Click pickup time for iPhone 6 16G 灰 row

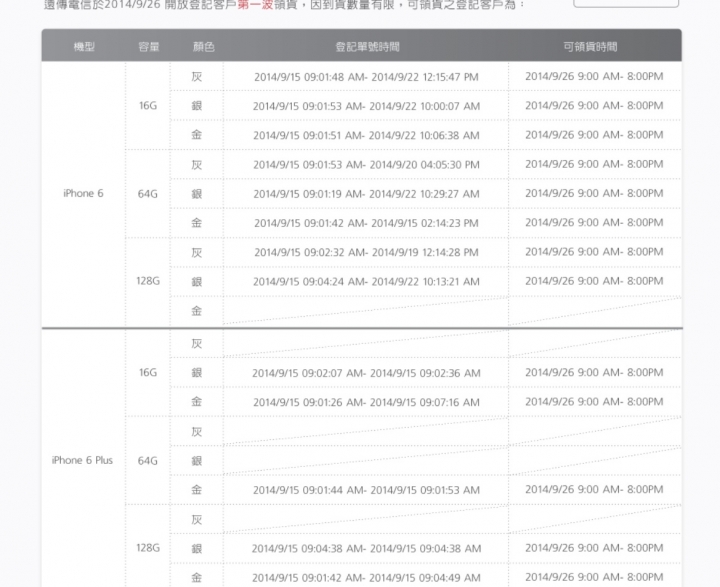(x=594, y=76)
